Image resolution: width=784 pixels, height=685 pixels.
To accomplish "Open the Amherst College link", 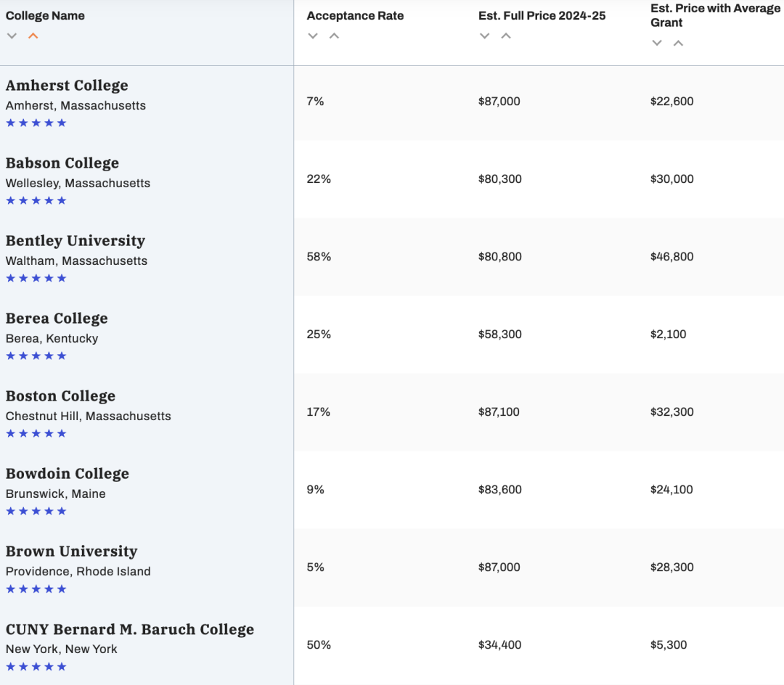I will (x=67, y=86).
